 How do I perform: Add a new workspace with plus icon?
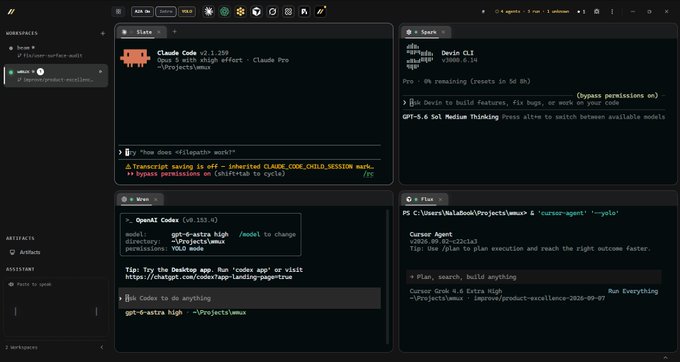coord(103,33)
